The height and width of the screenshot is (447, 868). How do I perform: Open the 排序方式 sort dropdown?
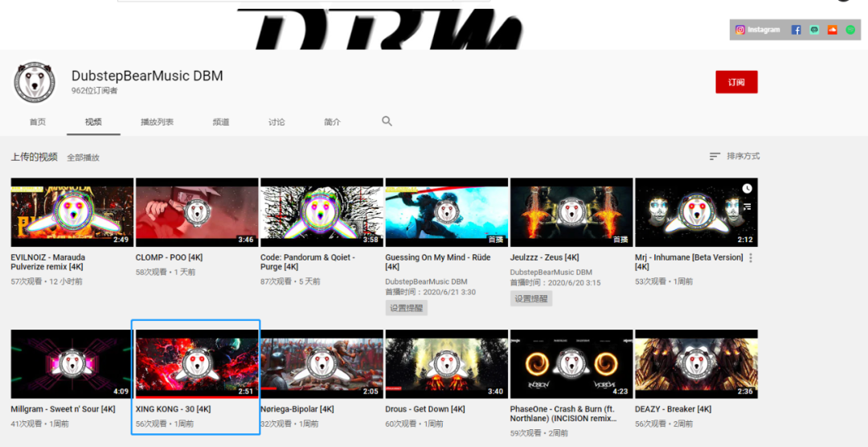pyautogui.click(x=735, y=156)
